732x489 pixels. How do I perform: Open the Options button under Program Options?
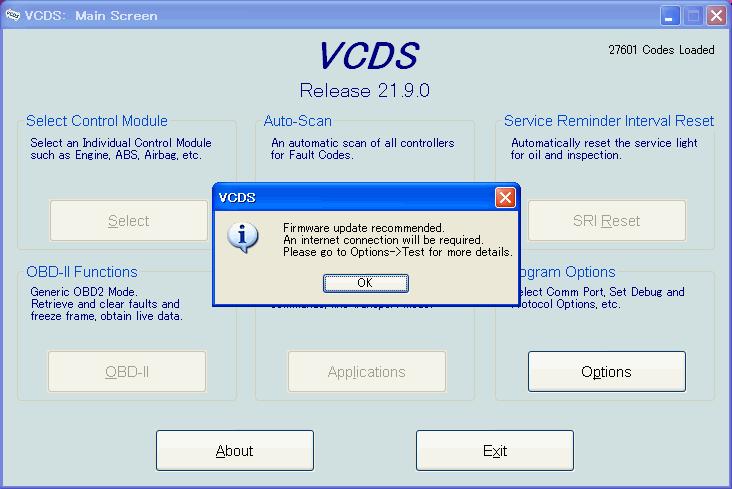click(606, 372)
